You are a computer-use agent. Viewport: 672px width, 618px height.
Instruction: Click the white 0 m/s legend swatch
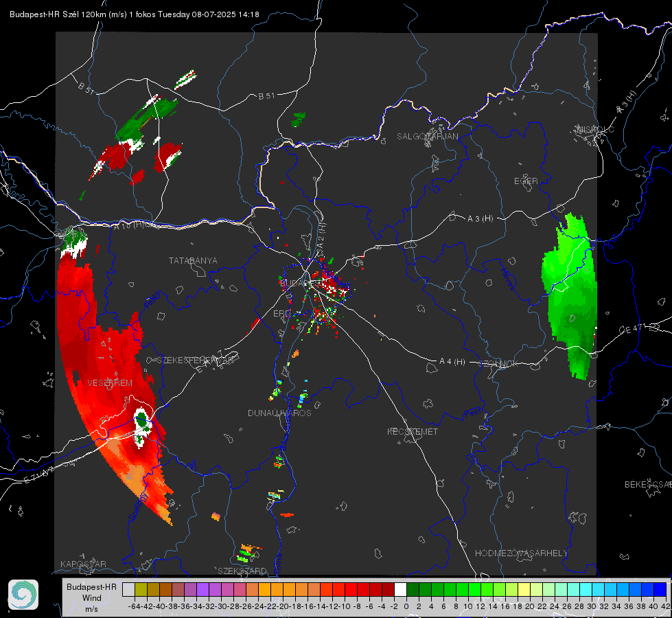[x=400, y=589]
